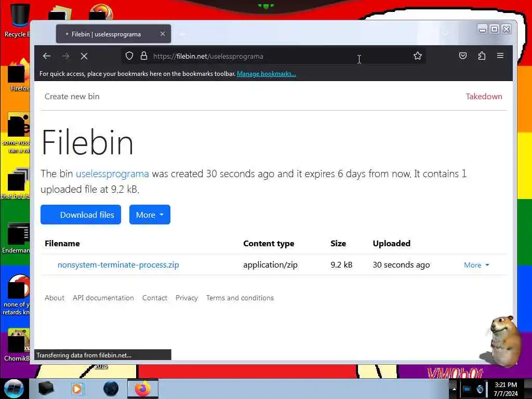This screenshot has width=532, height=399.
Task: Open Firefox from the taskbar
Action: tap(143, 389)
